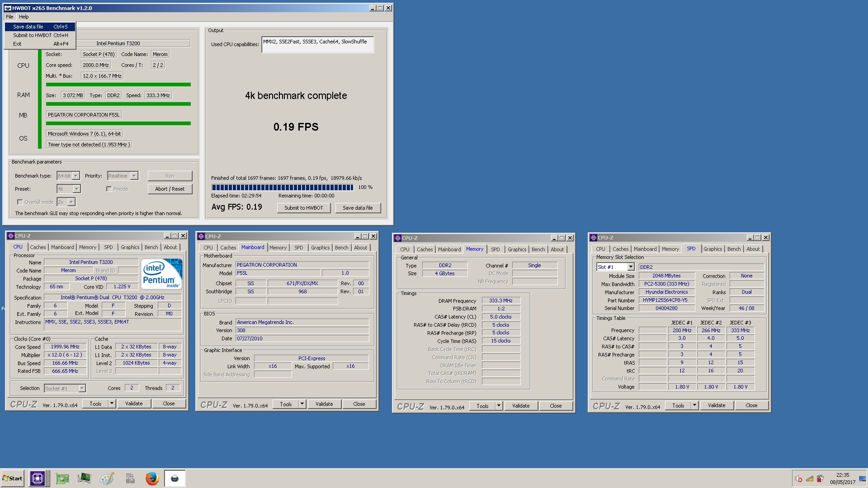Expand Tools arrow in CPU-Z processor window
The width and height of the screenshot is (868, 488).
(x=112, y=404)
